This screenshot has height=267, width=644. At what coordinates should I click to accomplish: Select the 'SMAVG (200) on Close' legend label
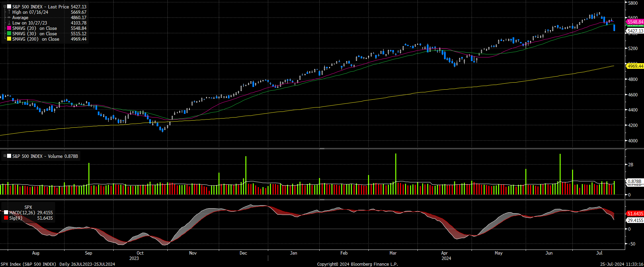point(36,39)
